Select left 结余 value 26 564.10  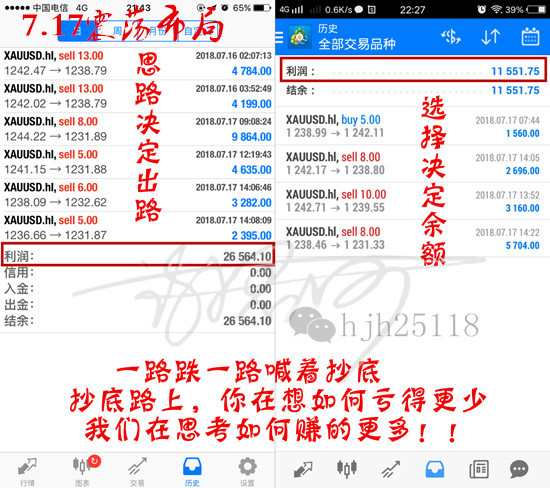click(x=247, y=321)
